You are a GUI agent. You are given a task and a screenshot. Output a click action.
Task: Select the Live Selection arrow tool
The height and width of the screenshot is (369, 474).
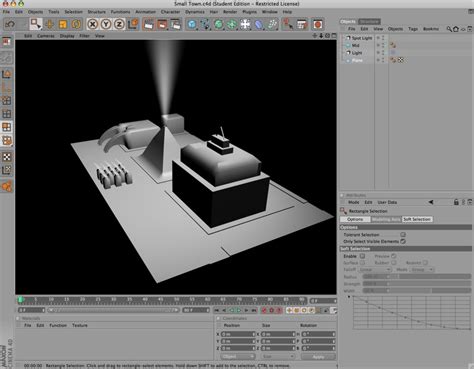[35, 24]
